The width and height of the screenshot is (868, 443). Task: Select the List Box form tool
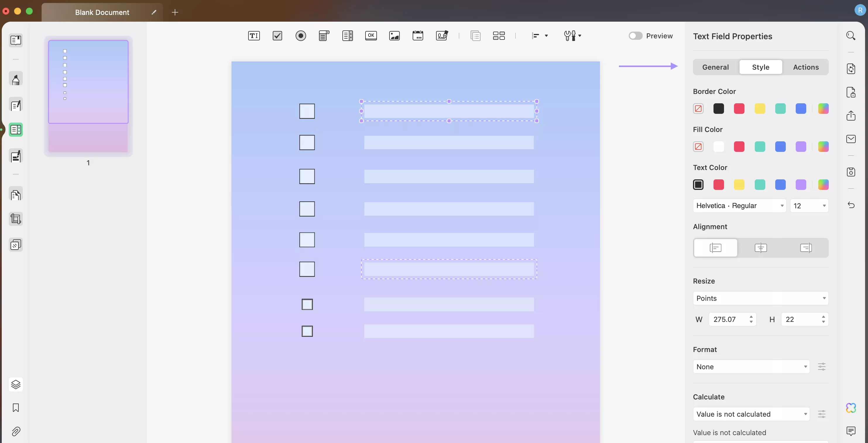pyautogui.click(x=347, y=36)
